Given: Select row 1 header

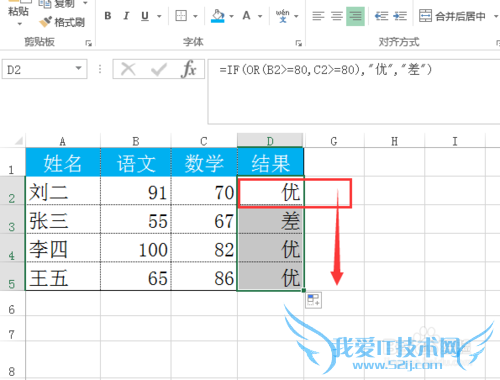Looking at the screenshot, I should 12,162.
